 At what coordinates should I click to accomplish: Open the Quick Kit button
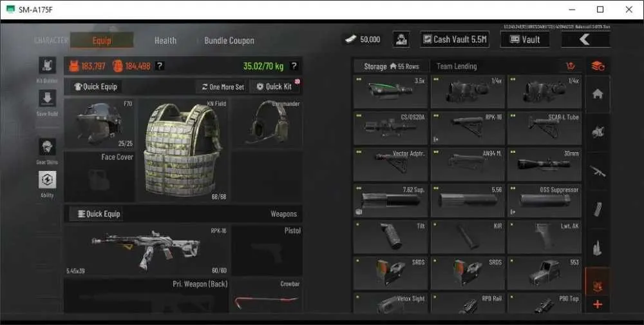275,87
